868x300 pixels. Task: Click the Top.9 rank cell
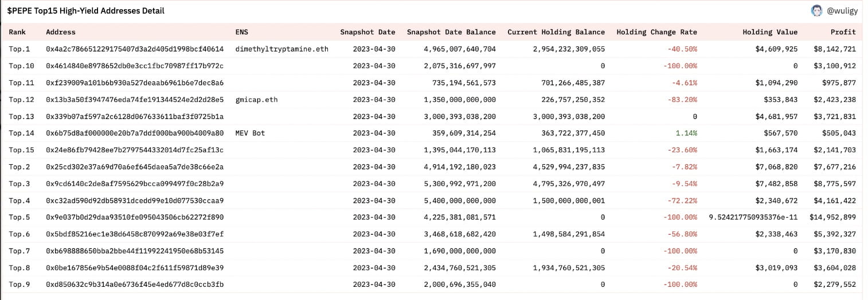(19, 285)
